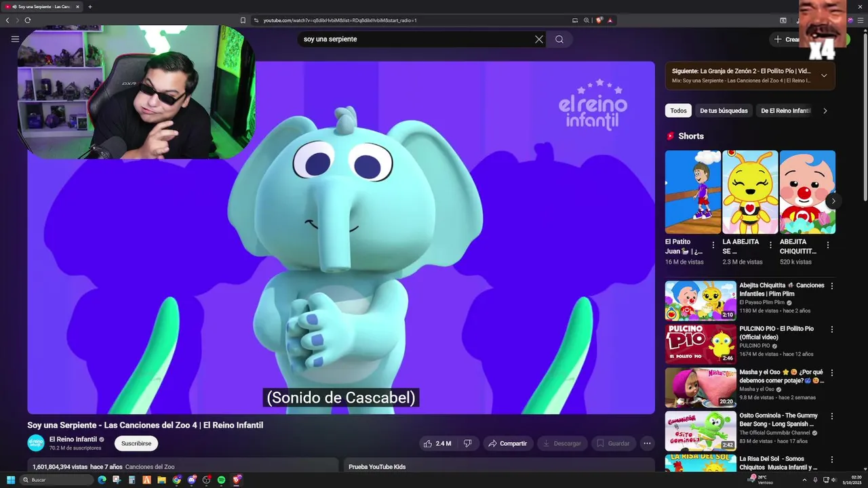Open El Reino Infantil channel avatar
This screenshot has height=488, width=868.
tap(36, 443)
